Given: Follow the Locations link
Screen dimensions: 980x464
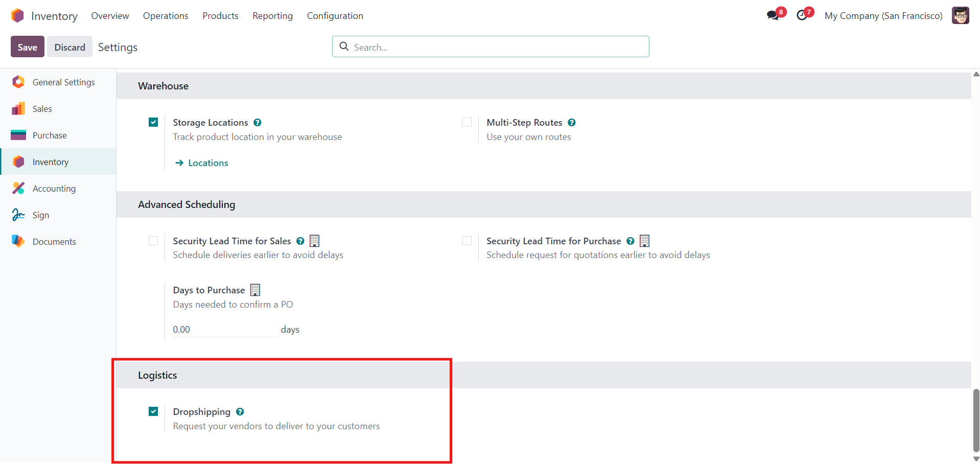Looking at the screenshot, I should coord(207,163).
